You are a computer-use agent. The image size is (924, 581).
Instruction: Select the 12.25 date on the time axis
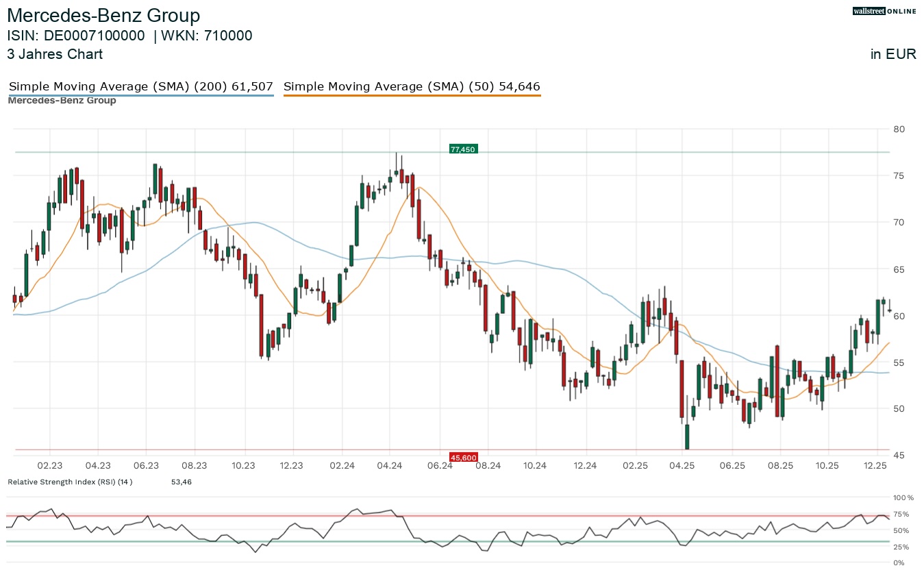pyautogui.click(x=876, y=466)
